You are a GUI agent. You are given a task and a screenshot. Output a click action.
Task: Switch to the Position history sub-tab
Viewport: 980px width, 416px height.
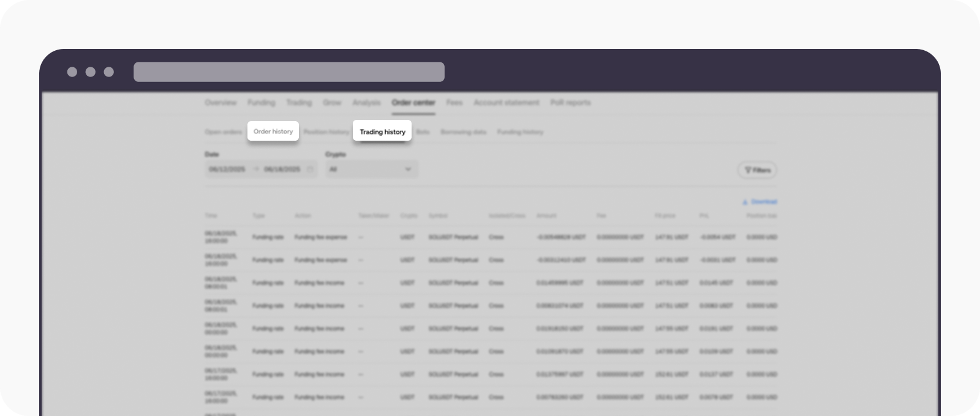[326, 132]
